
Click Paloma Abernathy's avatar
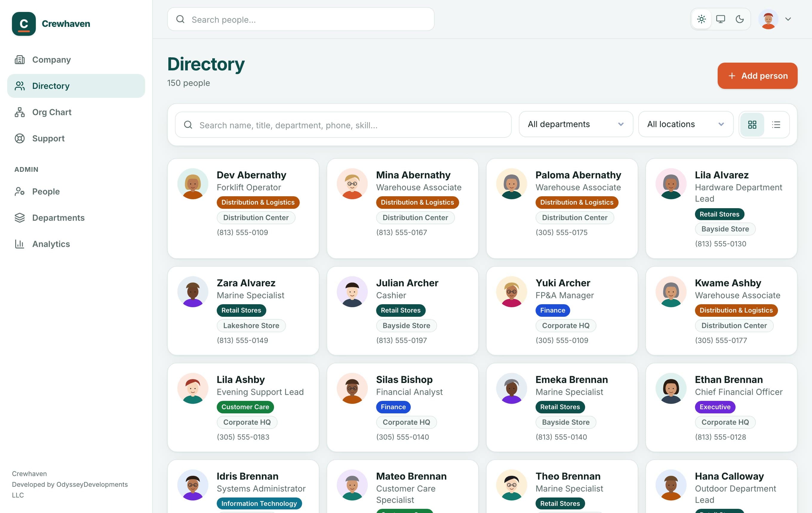pos(512,184)
